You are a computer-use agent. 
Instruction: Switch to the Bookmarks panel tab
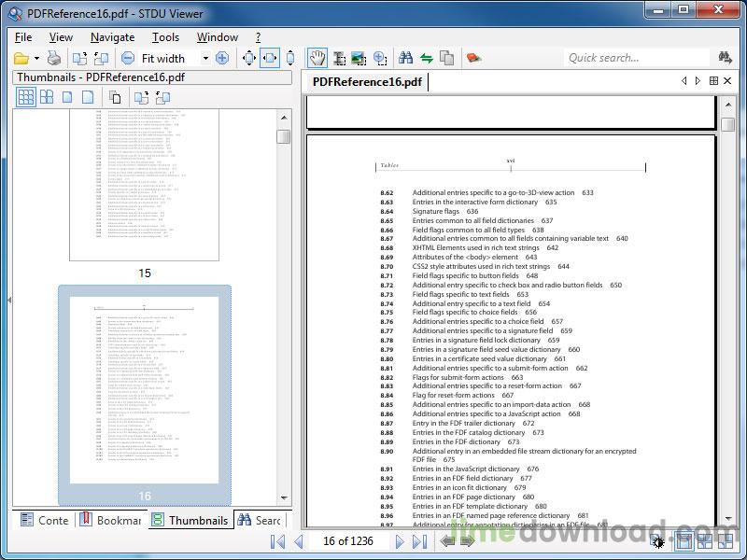pos(110,520)
